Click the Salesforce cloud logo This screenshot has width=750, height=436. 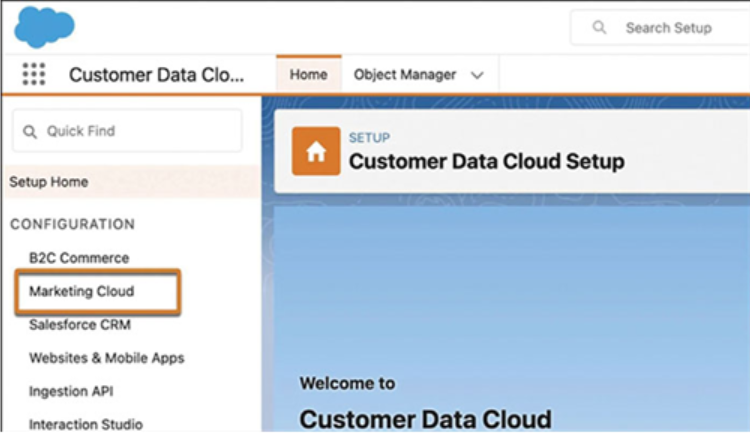pyautogui.click(x=44, y=27)
